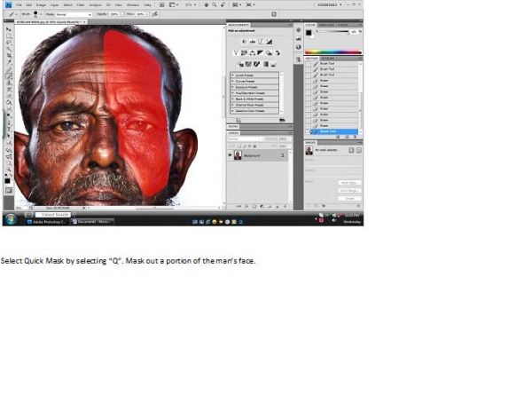Image resolution: width=532 pixels, height=411 pixels.
Task: Click the Background layer thumbnail
Action: tap(238, 155)
